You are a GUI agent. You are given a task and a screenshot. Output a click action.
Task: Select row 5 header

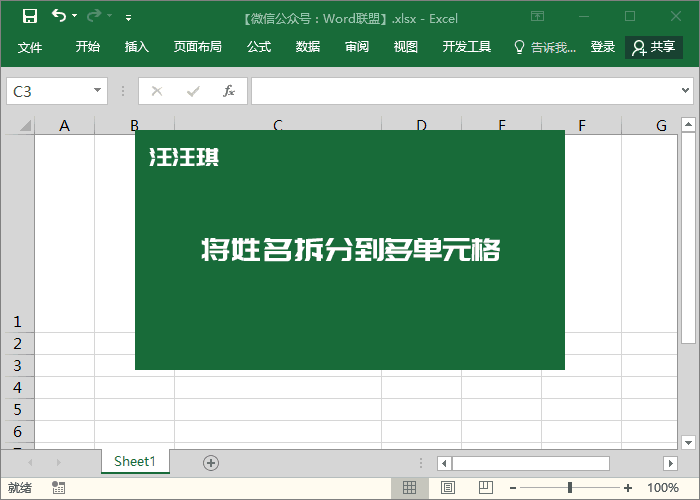point(17,409)
